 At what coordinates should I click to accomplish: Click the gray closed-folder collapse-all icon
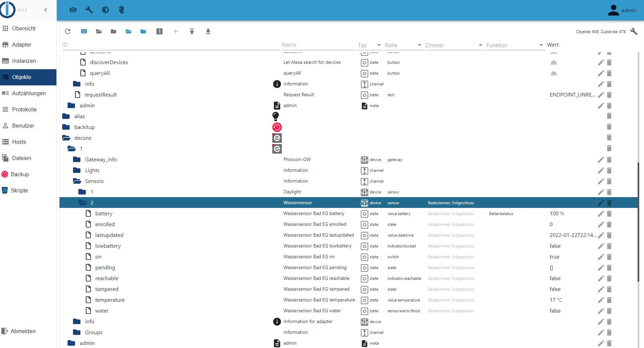[114, 31]
